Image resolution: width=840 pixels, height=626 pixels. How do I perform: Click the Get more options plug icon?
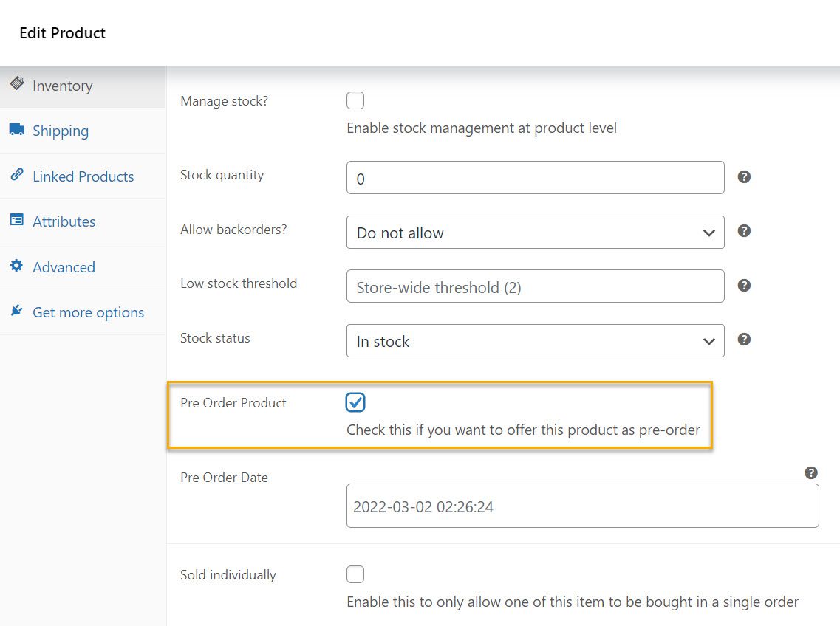pos(16,311)
